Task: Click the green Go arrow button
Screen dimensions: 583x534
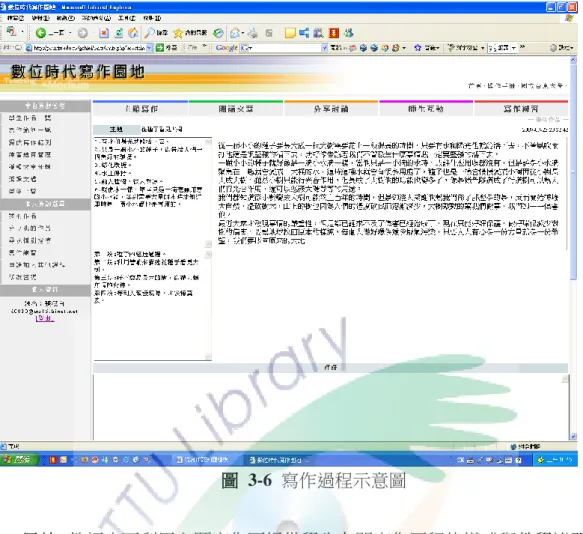Action: pyautogui.click(x=160, y=48)
